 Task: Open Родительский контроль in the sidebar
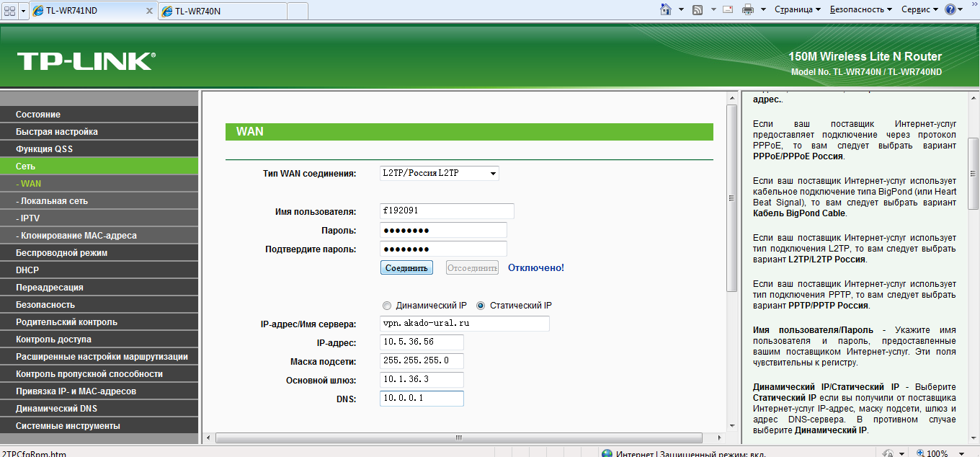tap(99, 322)
